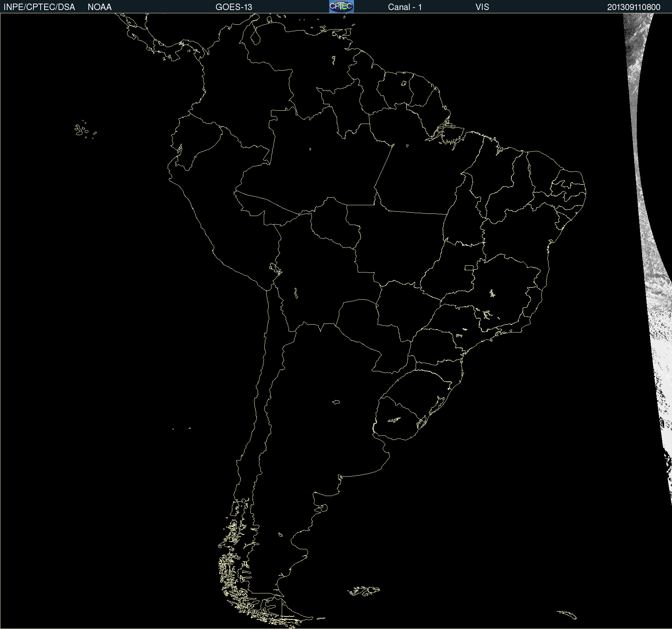Click the GOES-13 satellite label

234,7
